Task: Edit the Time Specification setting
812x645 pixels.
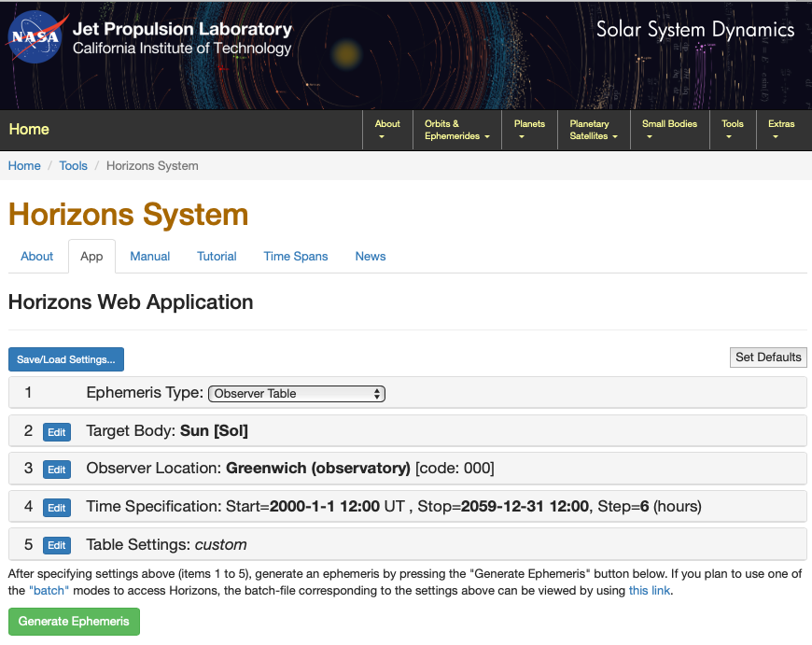Action: coord(56,508)
